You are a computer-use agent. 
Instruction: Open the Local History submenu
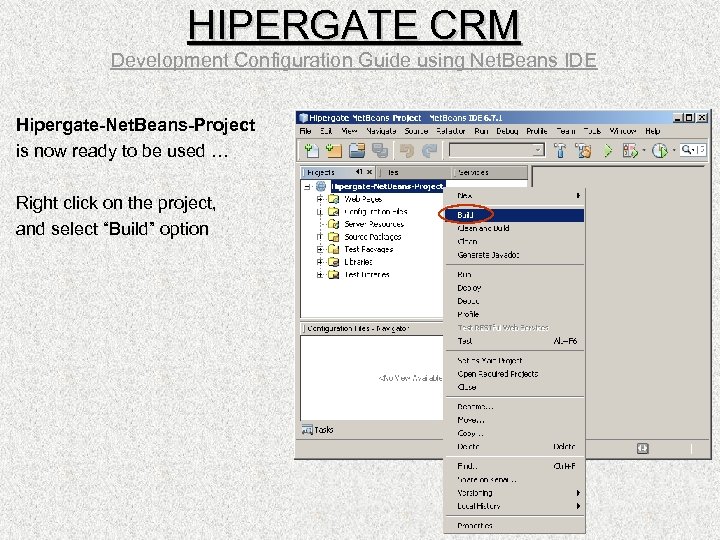515,506
